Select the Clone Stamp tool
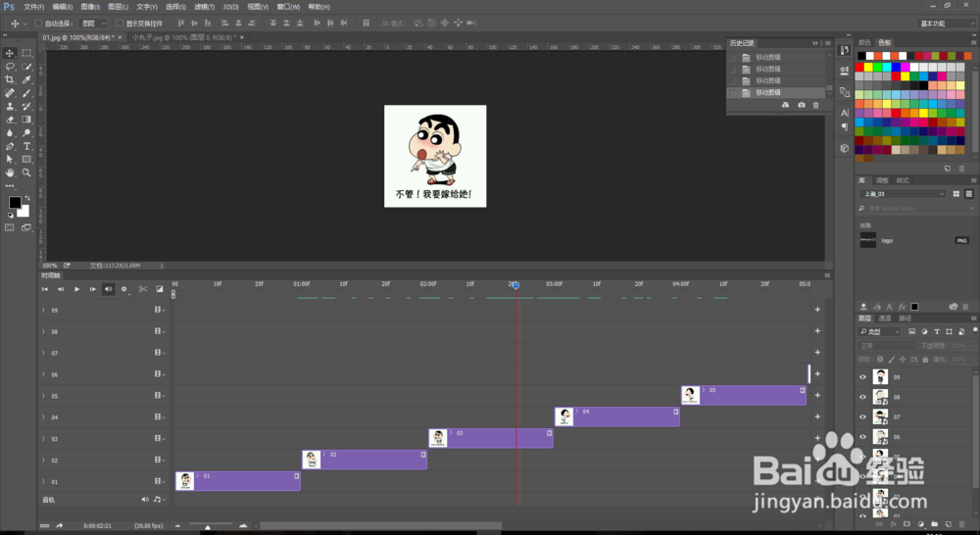This screenshot has height=535, width=980. coord(10,106)
